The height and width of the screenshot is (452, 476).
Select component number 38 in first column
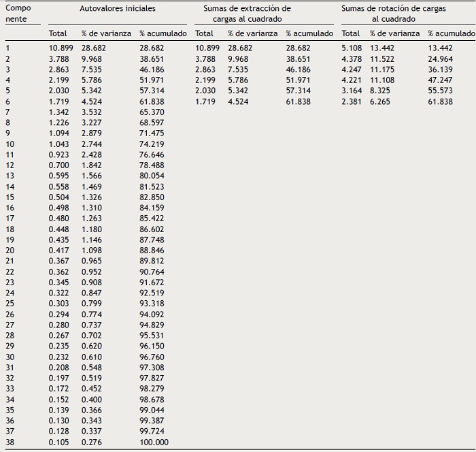coord(10,442)
